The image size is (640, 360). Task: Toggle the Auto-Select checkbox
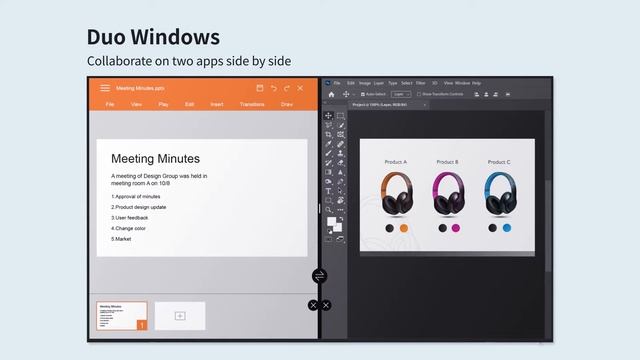click(x=362, y=94)
